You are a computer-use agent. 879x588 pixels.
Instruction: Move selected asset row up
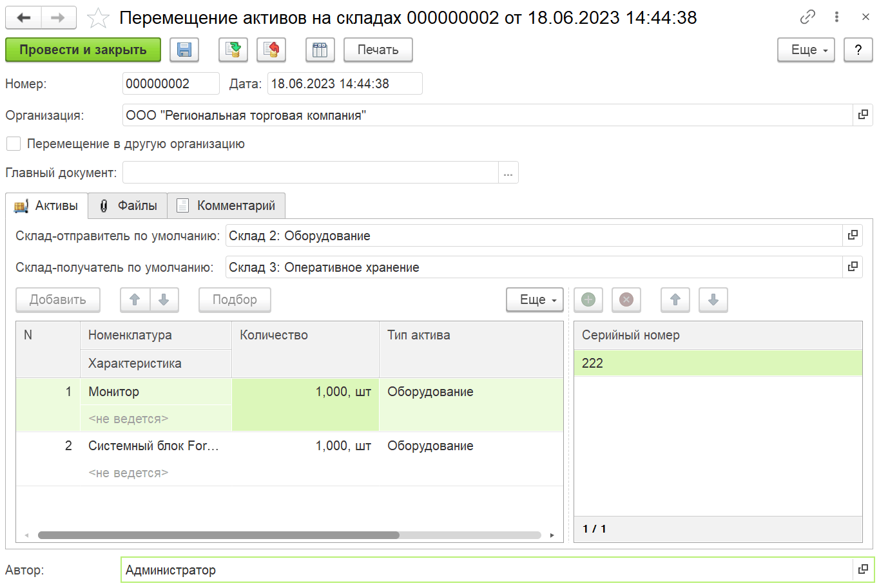coord(135,299)
